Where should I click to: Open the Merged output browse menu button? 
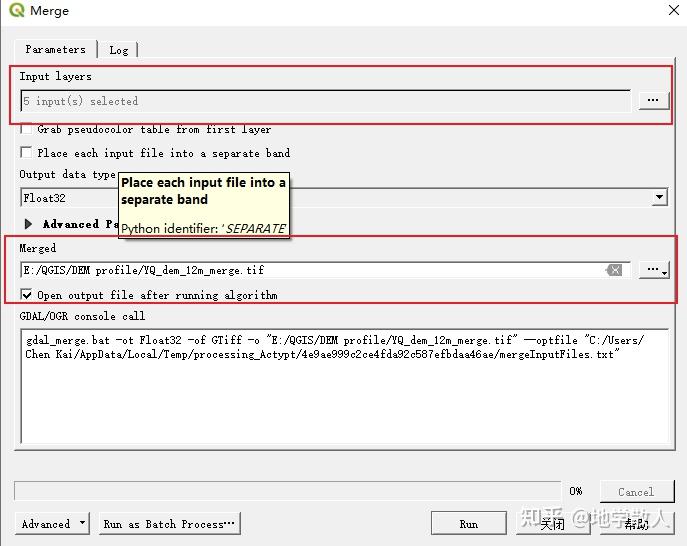pyautogui.click(x=654, y=270)
